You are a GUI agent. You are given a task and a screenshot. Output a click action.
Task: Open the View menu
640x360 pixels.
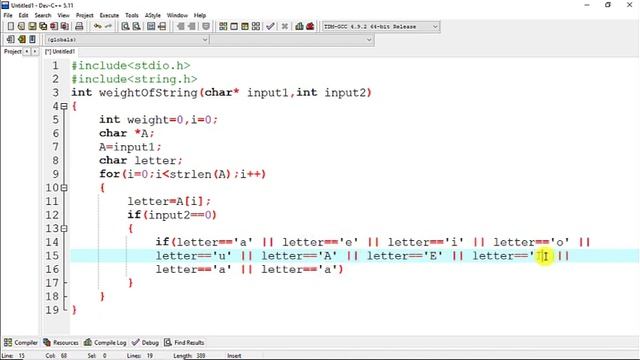(x=63, y=16)
